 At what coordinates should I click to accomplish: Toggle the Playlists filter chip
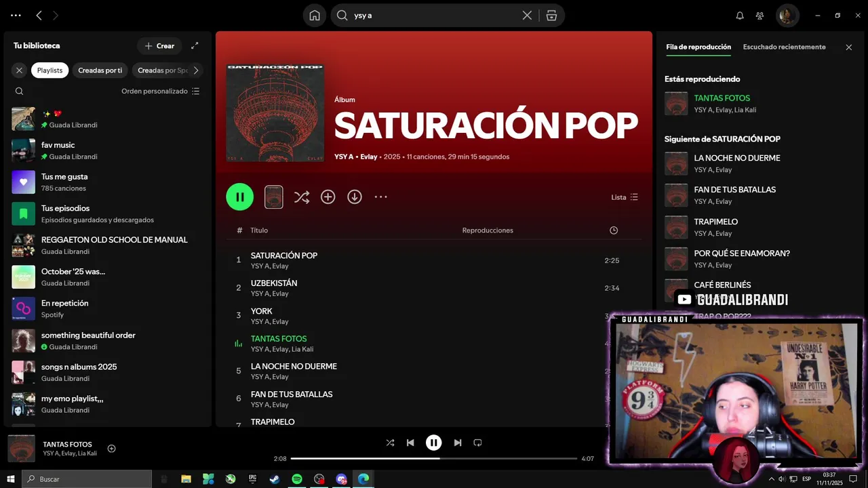pos(50,70)
